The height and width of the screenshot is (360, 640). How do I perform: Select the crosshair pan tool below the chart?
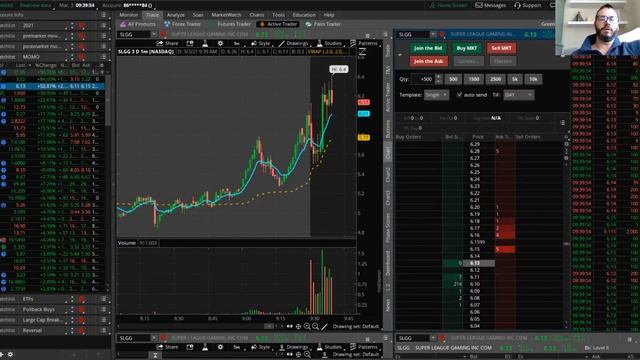pyautogui.click(x=298, y=327)
